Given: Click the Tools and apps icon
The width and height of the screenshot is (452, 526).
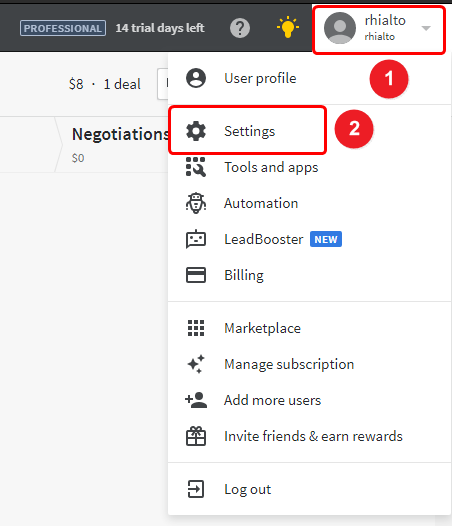Looking at the screenshot, I should pyautogui.click(x=196, y=167).
